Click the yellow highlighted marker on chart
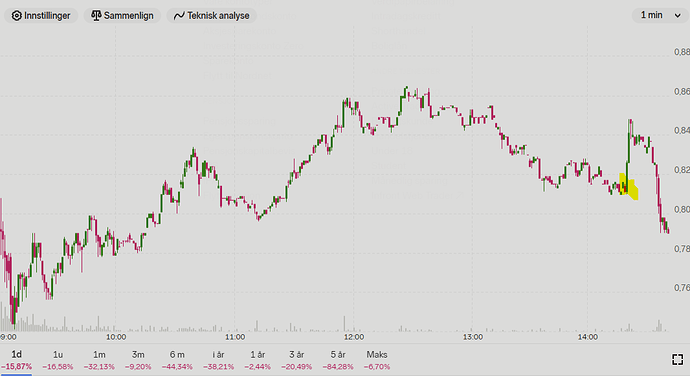This screenshot has height=376, width=690. pos(629,187)
